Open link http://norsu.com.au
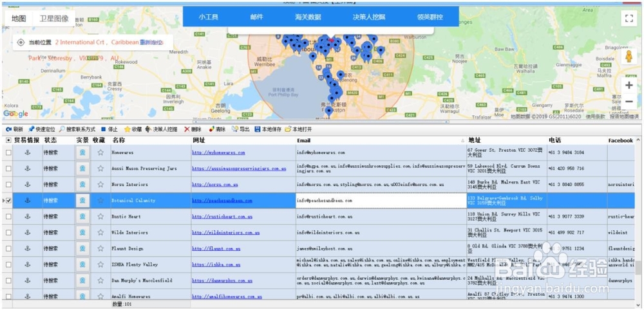644x310 pixels. tap(215, 185)
